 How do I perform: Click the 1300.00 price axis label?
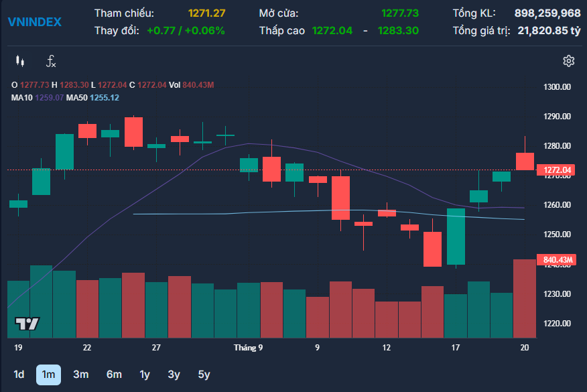click(557, 87)
